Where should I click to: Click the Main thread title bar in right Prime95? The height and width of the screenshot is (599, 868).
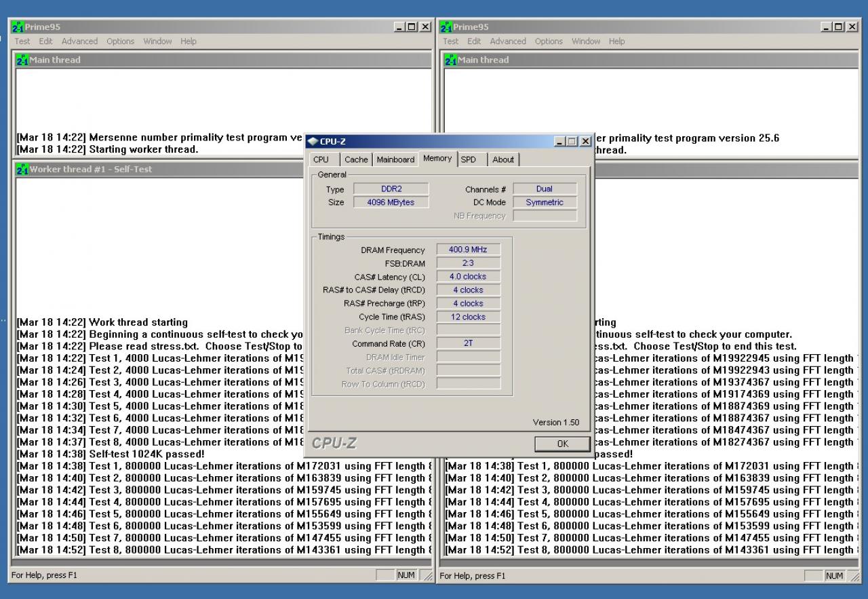[652, 60]
